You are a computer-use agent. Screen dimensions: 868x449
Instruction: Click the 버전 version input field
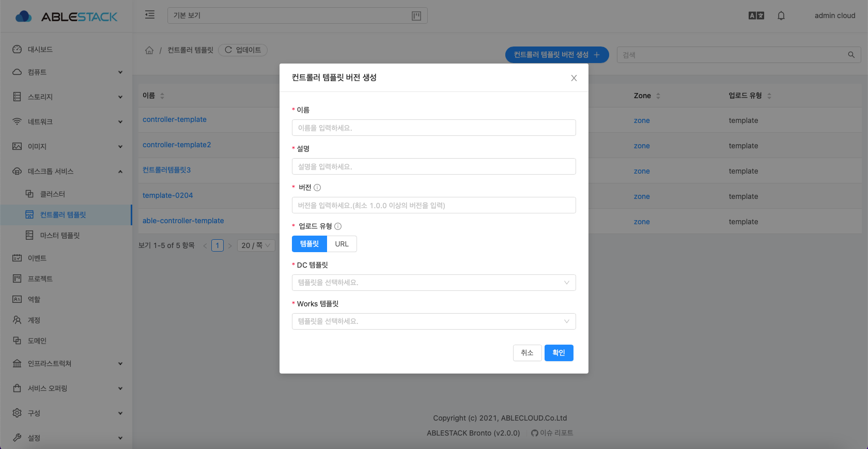[433, 205]
